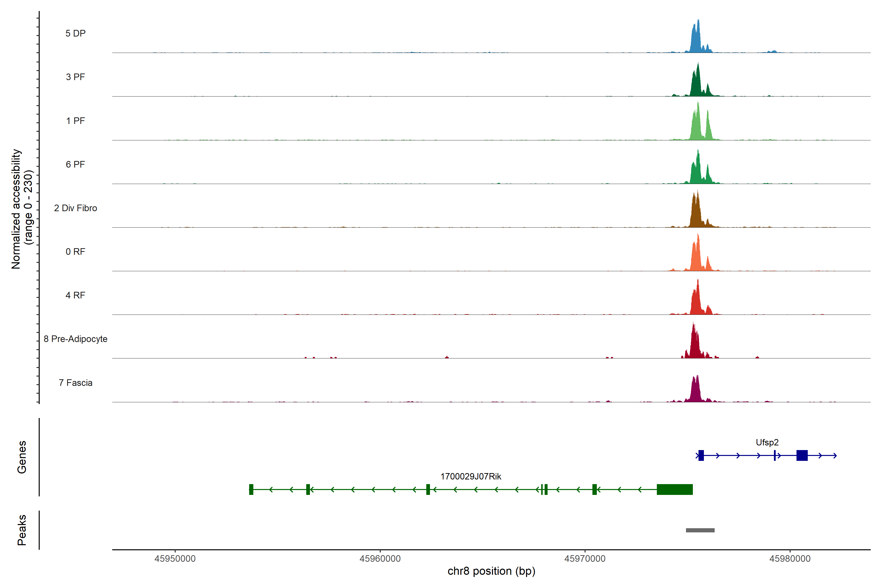Click the large green 1700029J07Rik exon block
The width and height of the screenshot is (882, 588).
coord(675,489)
